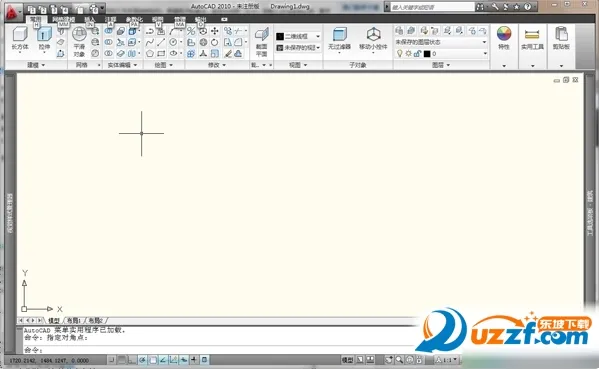Switch to the Layout2 (布局2) tab
599x369 pixels.
click(96, 320)
